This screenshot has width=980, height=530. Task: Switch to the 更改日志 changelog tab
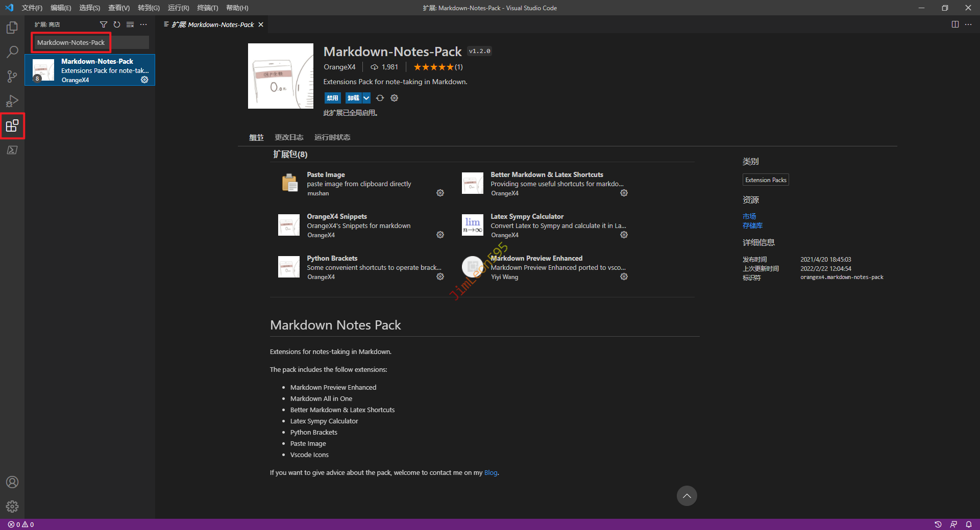(289, 137)
